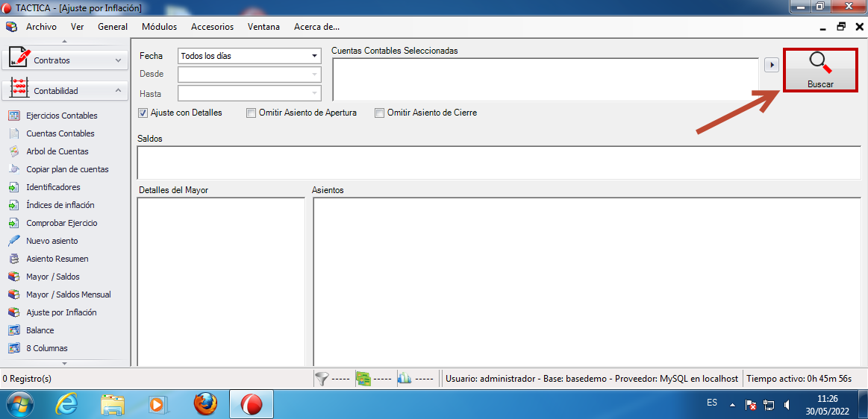Click the network status tray icon
The height and width of the screenshot is (419, 868).
(768, 405)
